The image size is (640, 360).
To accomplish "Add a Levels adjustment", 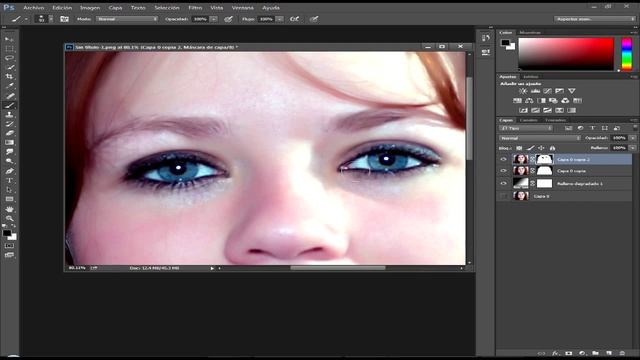I will coord(535,91).
